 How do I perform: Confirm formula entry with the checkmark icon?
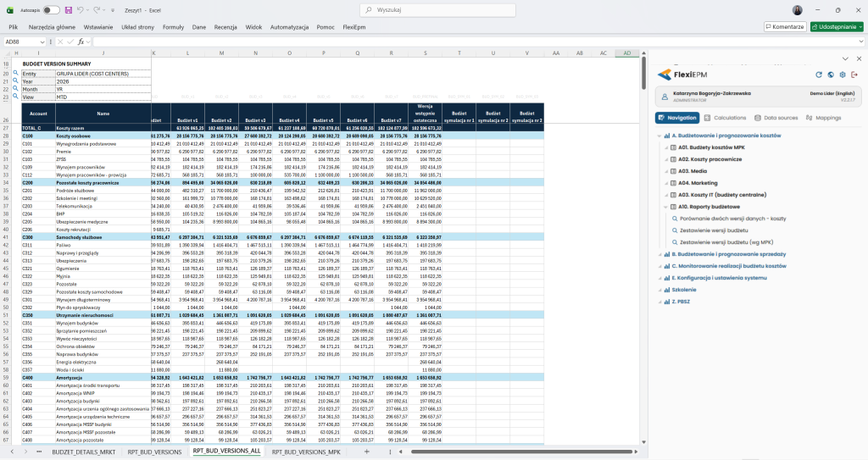coord(70,42)
